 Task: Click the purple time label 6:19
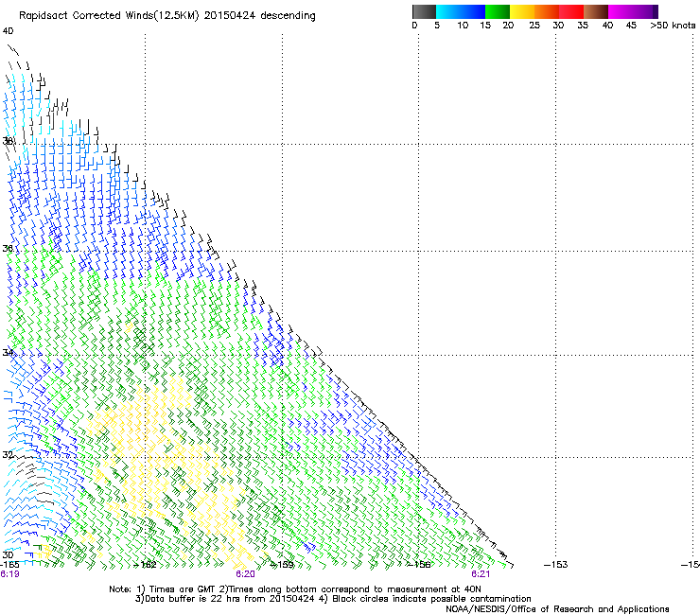pyautogui.click(x=9, y=574)
